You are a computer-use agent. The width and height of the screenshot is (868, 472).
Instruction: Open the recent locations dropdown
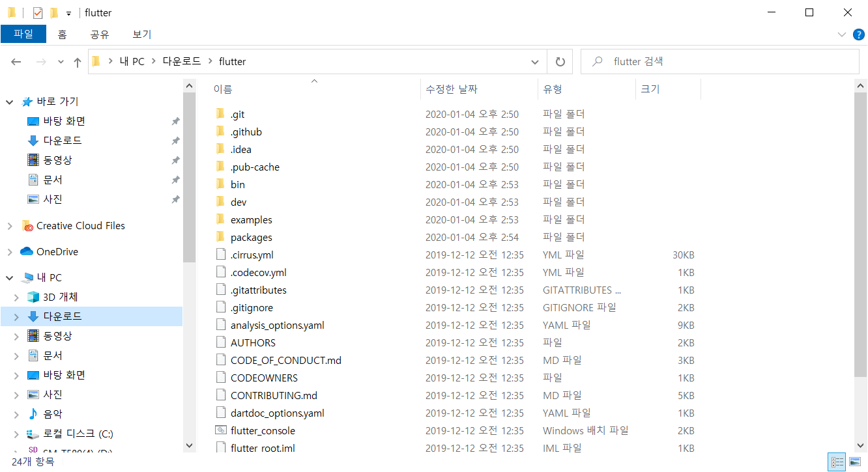pyautogui.click(x=61, y=62)
